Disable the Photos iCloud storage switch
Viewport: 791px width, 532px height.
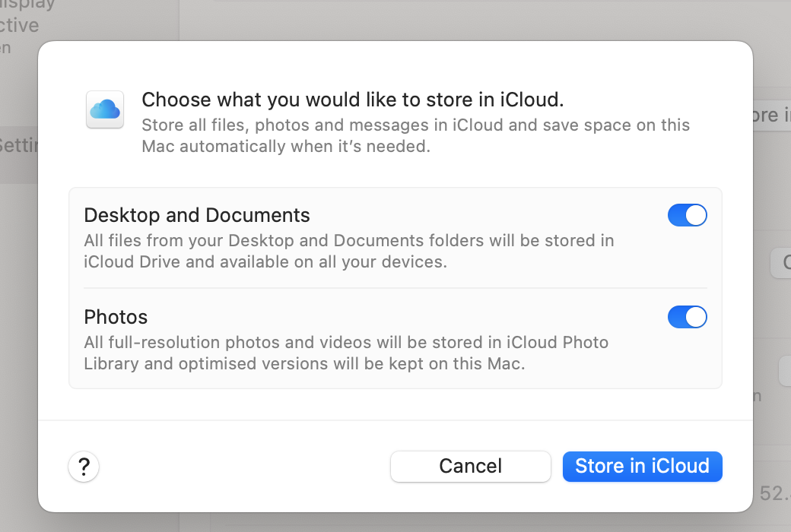coord(687,317)
